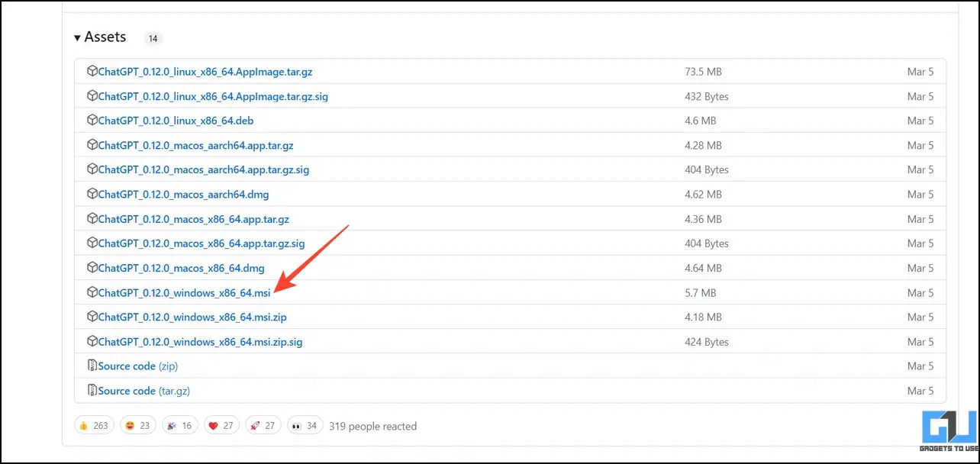
Task: Open ChatGPT_0.12.0_windows_x86_64.msi.zip.sig link
Action: [x=201, y=342]
